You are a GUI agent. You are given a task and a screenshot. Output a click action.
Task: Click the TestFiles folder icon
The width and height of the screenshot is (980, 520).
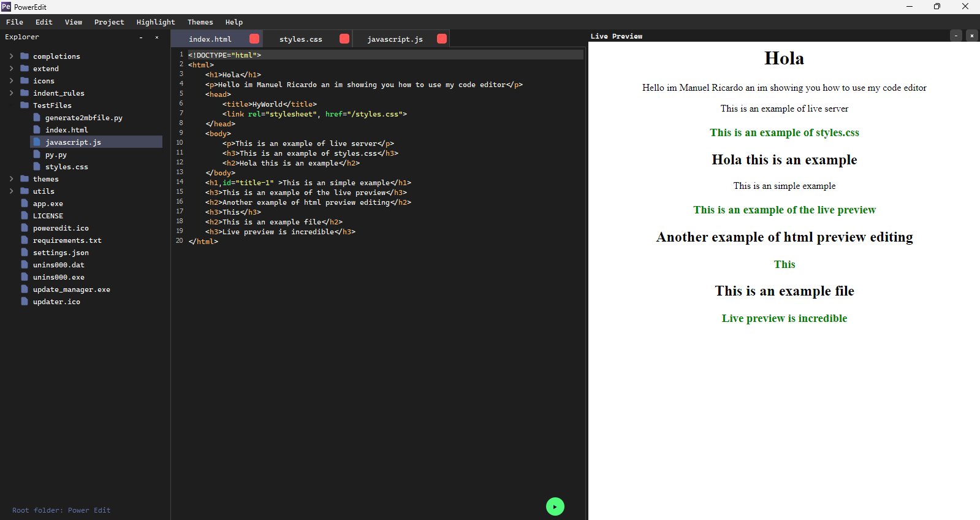25,105
